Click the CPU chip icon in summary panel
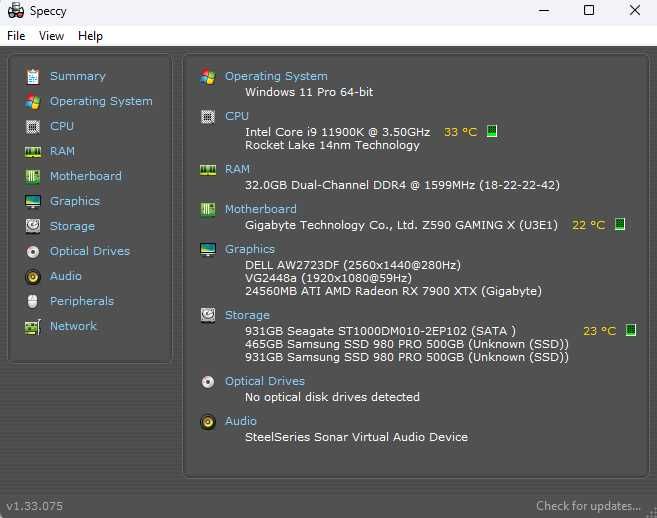 click(x=208, y=117)
